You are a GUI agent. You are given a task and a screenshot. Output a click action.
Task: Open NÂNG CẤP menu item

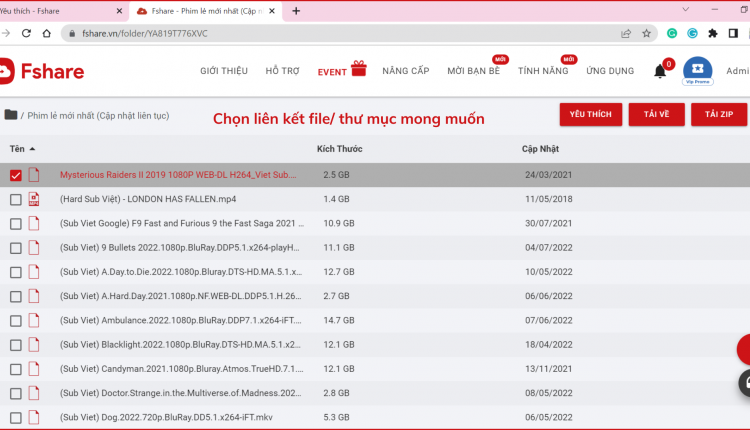click(x=406, y=71)
